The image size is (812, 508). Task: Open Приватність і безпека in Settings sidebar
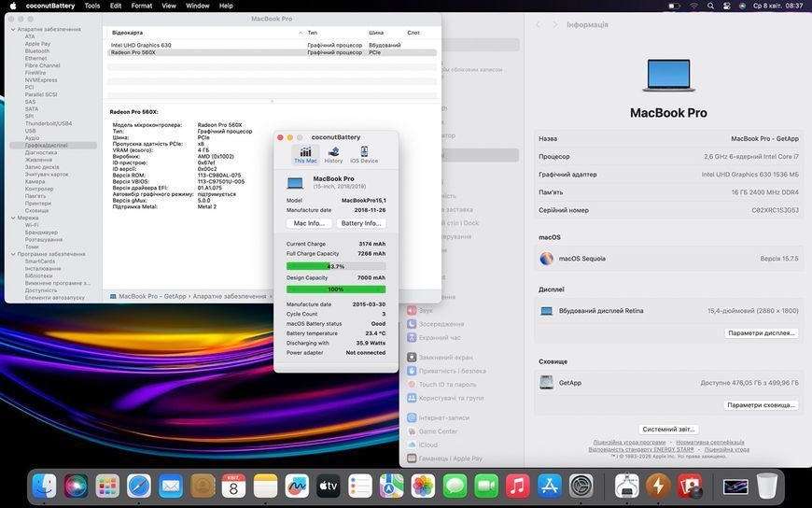(x=446, y=371)
